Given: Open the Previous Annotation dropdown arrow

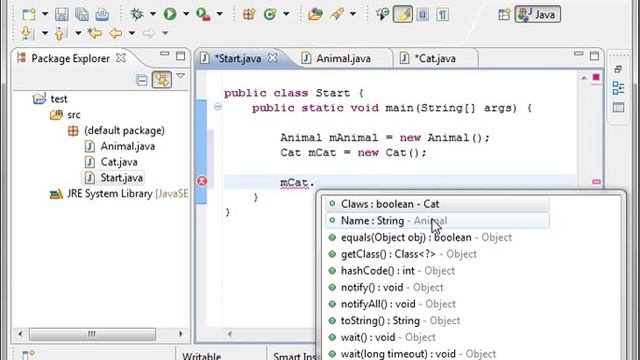Looking at the screenshot, I should pyautogui.click(x=78, y=33).
